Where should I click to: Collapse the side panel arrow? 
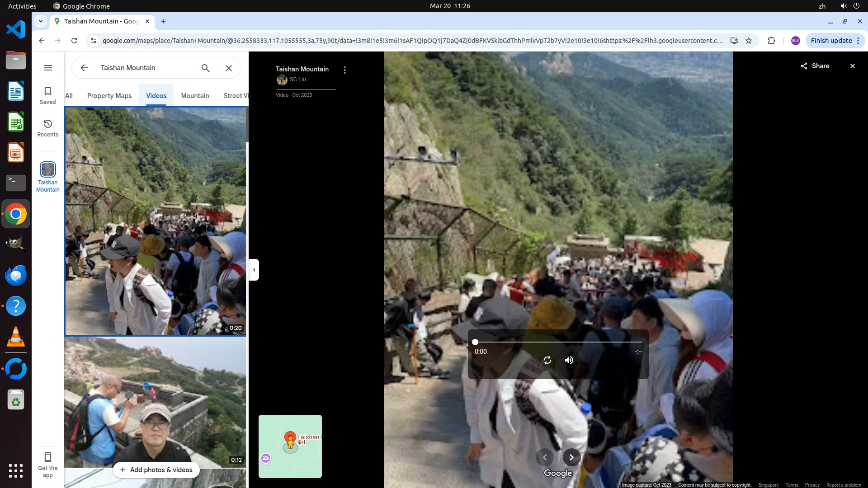254,270
